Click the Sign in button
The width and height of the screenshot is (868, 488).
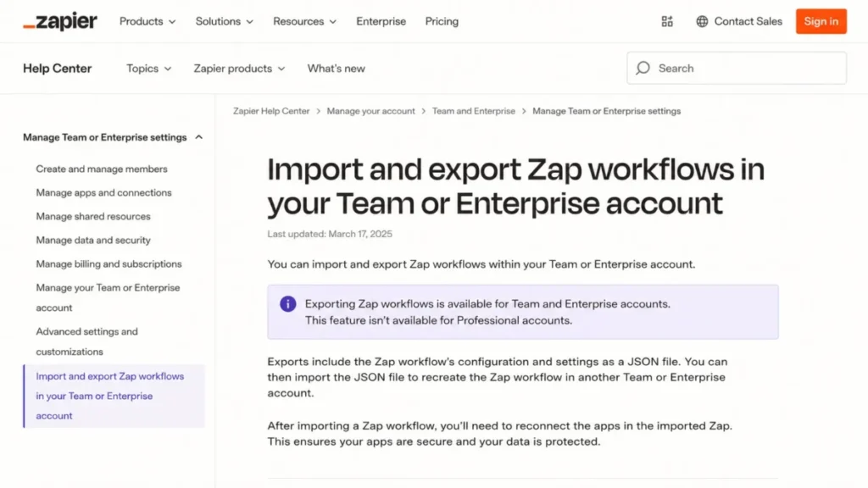click(821, 21)
